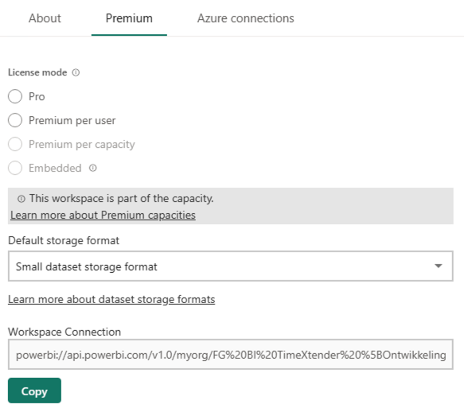
Task: Open the Azure connections tab
Action: click(246, 18)
